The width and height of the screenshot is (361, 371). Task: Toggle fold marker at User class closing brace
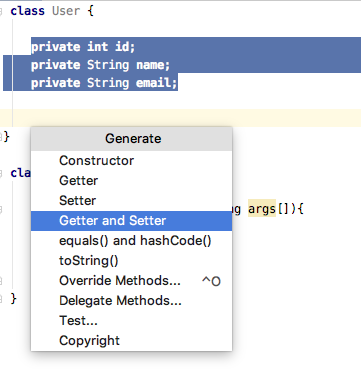(x=1, y=136)
